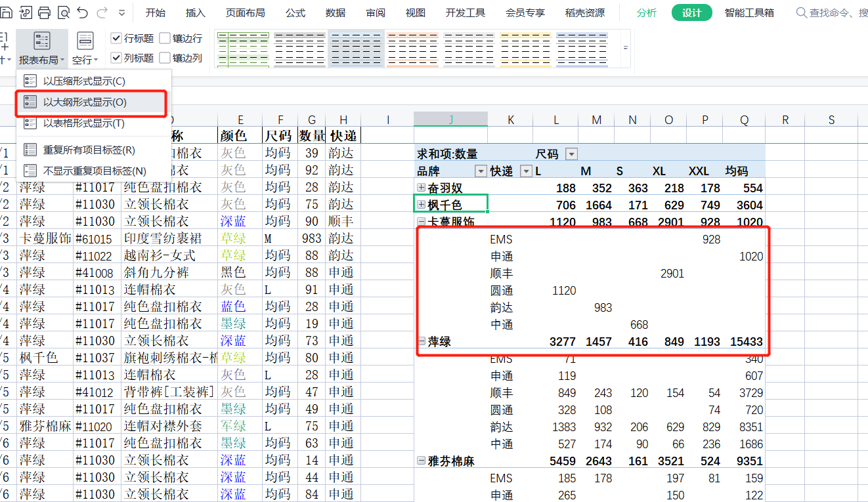Open Print Preview icon
The height and width of the screenshot is (502, 868).
point(64,12)
